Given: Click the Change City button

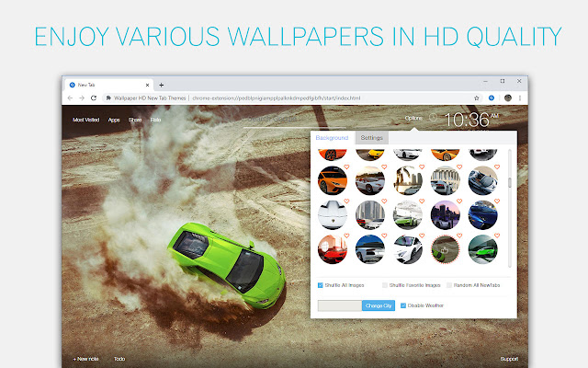Looking at the screenshot, I should 379,305.
